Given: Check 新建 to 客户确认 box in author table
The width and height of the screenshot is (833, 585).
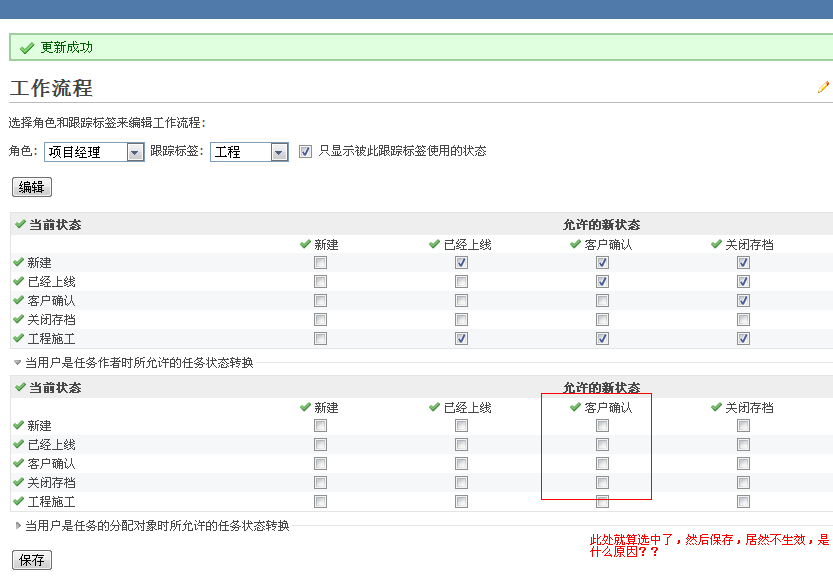Looking at the screenshot, I should 602,426.
